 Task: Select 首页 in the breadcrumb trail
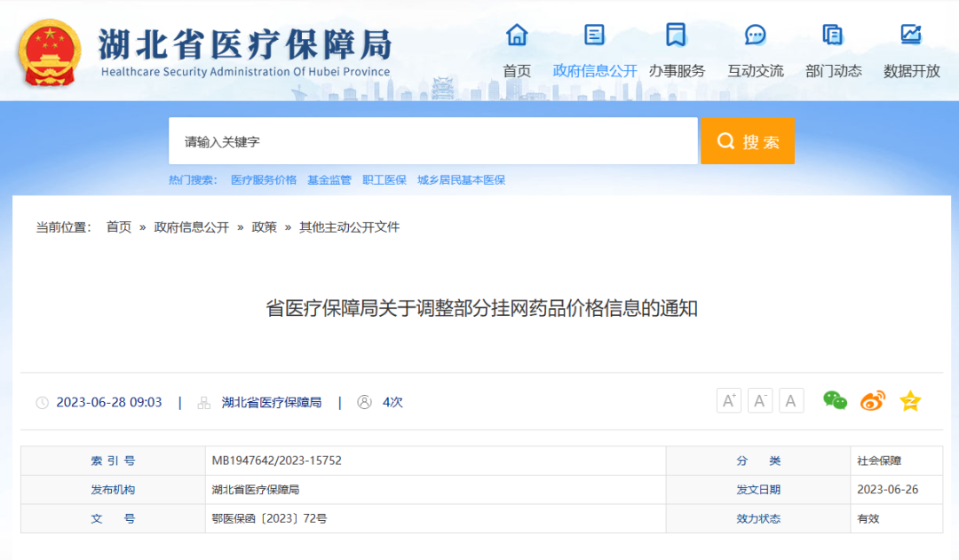click(x=120, y=226)
